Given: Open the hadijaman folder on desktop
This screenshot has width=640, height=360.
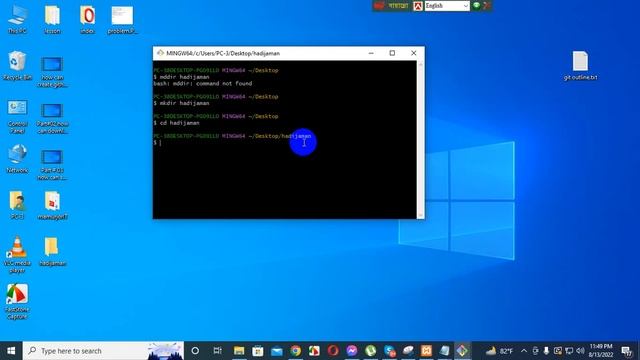Looking at the screenshot, I should pyautogui.click(x=52, y=251).
